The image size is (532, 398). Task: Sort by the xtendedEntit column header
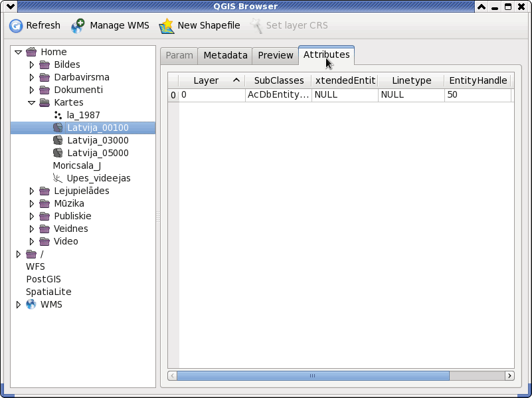[x=345, y=81]
